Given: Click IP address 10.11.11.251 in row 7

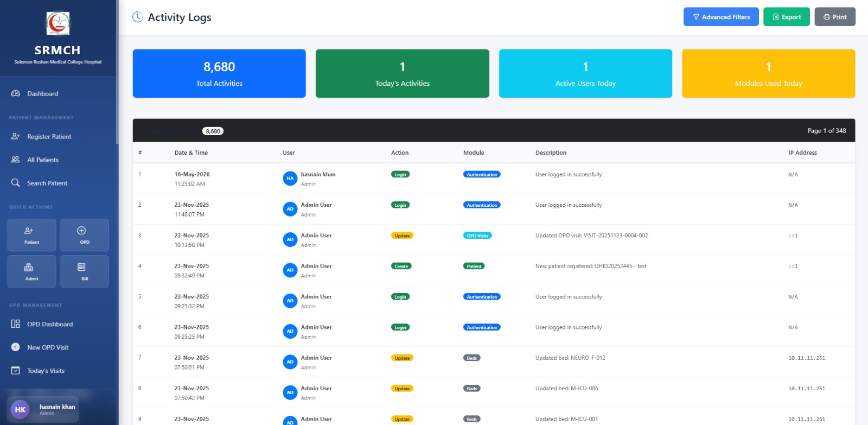Looking at the screenshot, I should 807,358.
